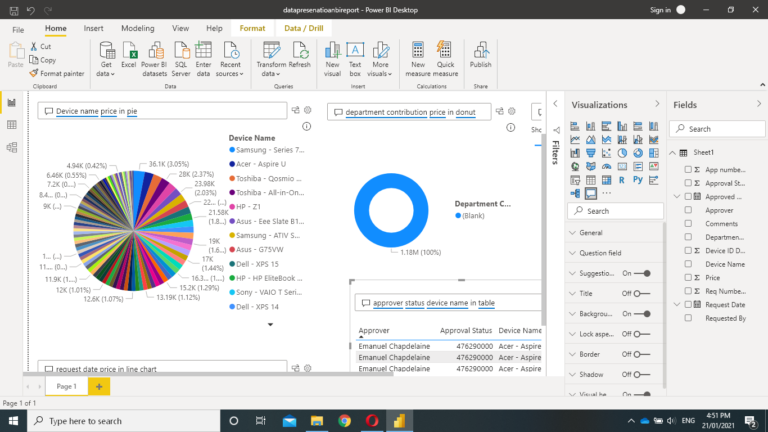Select the Page 1 report tab
Viewport: 768px width, 432px height.
[67, 386]
